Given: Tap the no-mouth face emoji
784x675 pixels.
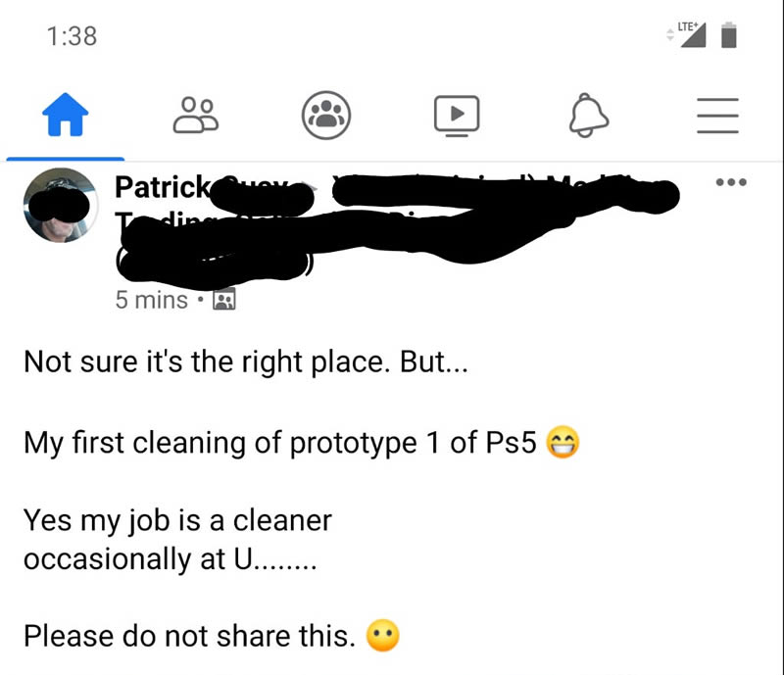Looking at the screenshot, I should 383,638.
